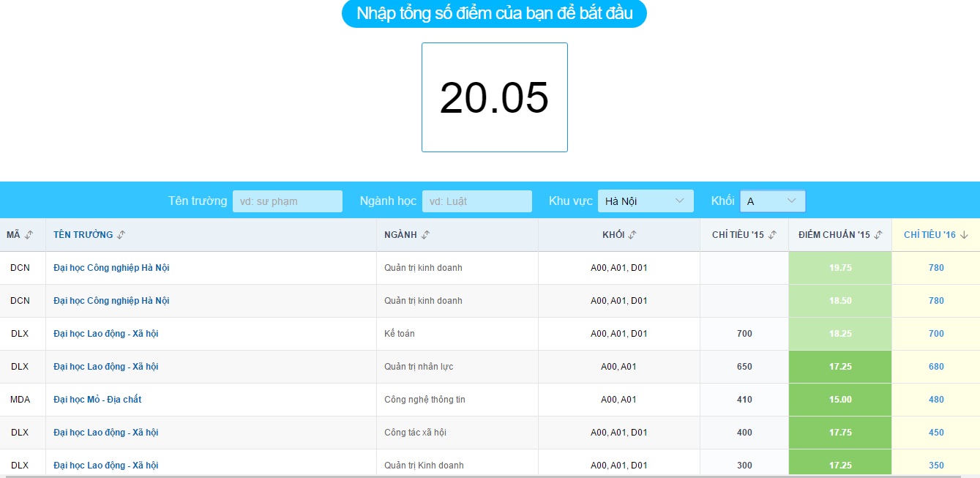Open Đại học Mỏ - Địa chất link
The width and height of the screenshot is (980, 478).
97,400
